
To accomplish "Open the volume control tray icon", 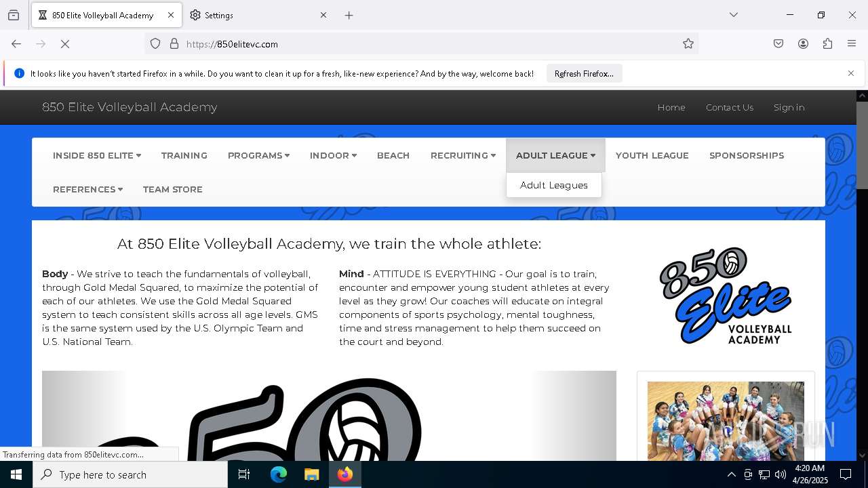I will (x=781, y=474).
